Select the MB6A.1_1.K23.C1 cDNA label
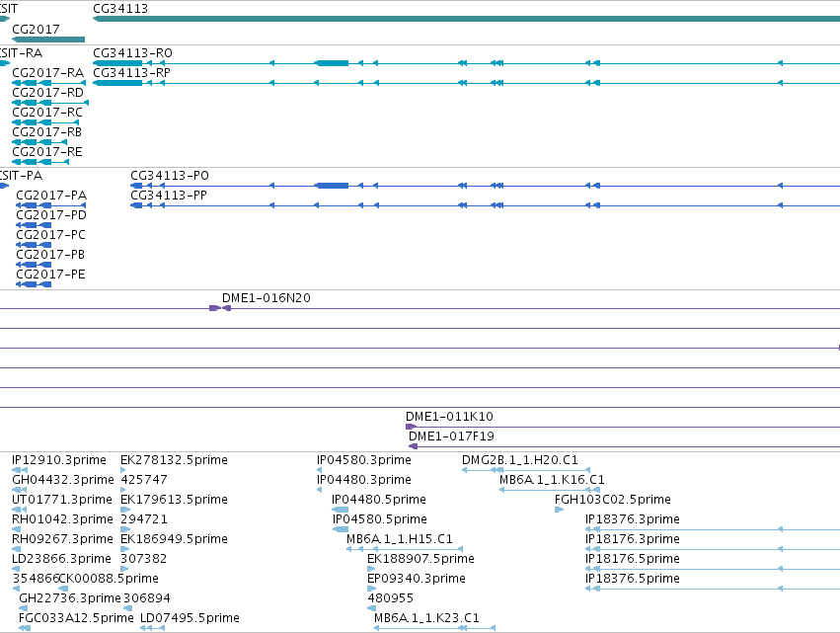This screenshot has width=840, height=633. click(426, 619)
